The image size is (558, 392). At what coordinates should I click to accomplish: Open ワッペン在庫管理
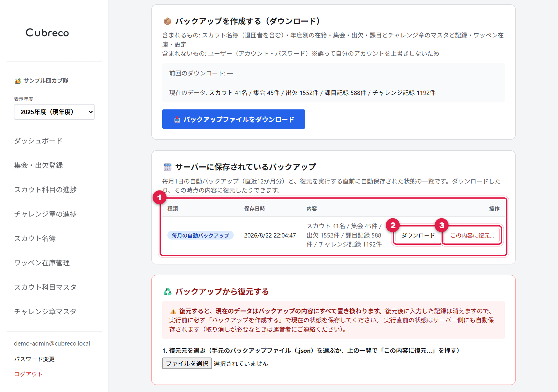tap(42, 263)
